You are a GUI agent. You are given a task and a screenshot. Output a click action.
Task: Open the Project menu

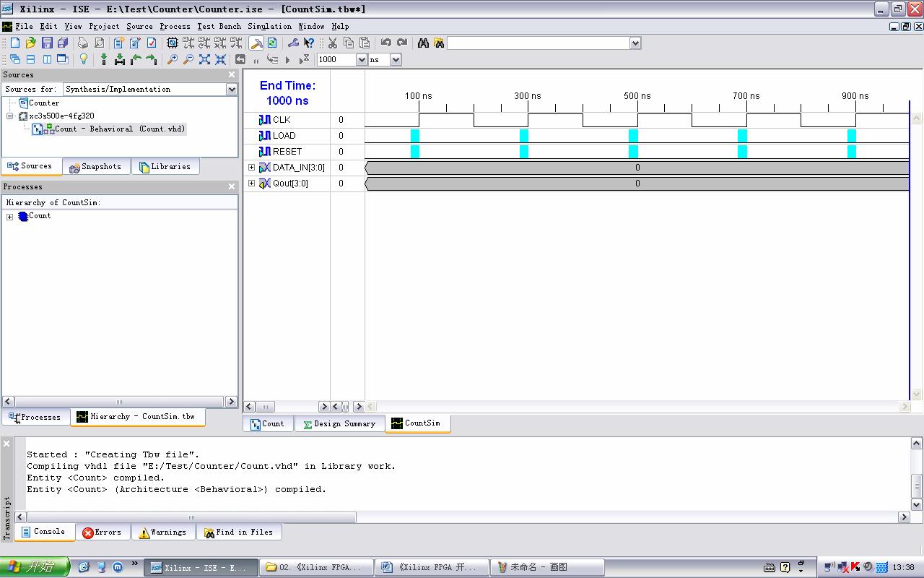104,26
